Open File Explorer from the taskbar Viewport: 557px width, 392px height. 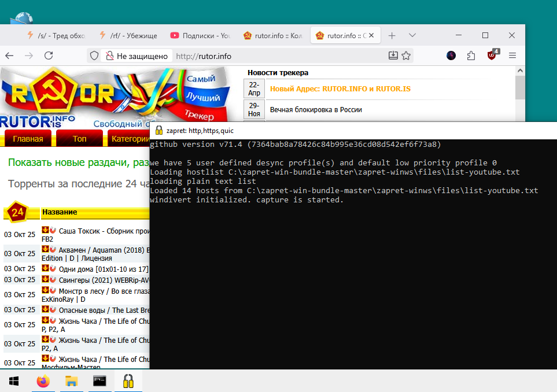tap(71, 381)
